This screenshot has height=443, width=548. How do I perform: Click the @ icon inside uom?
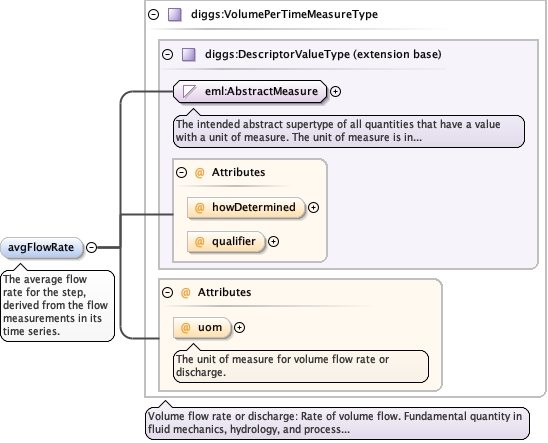(x=185, y=327)
